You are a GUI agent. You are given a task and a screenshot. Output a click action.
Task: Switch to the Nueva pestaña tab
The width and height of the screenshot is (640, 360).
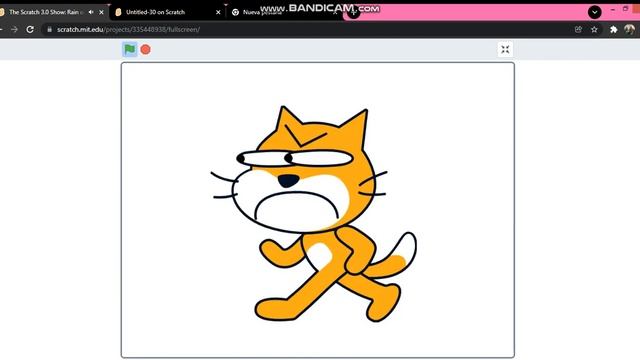pyautogui.click(x=262, y=13)
